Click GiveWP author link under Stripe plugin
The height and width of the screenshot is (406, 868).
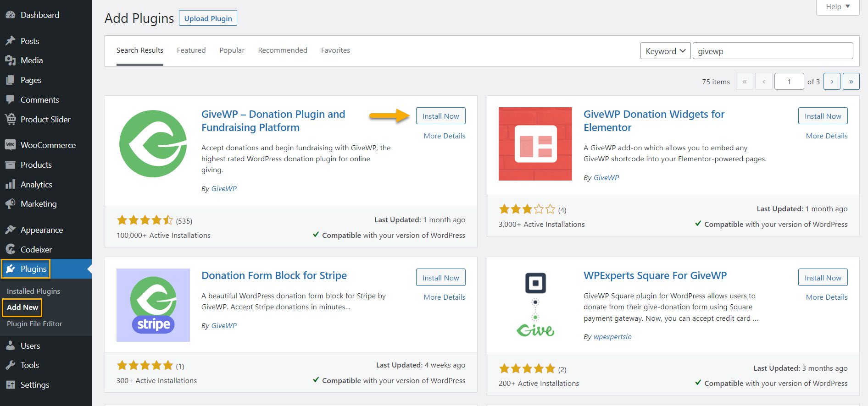pos(224,326)
